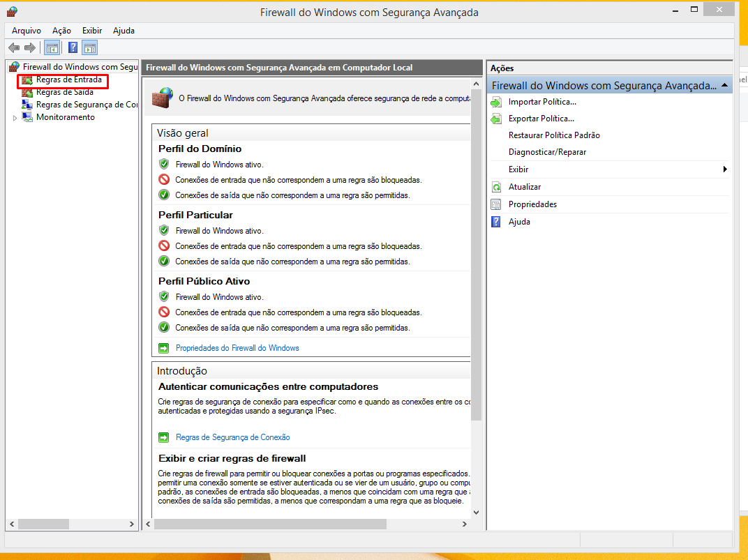Collapse the Ações section header arrow
Image resolution: width=748 pixels, height=560 pixels.
(724, 85)
